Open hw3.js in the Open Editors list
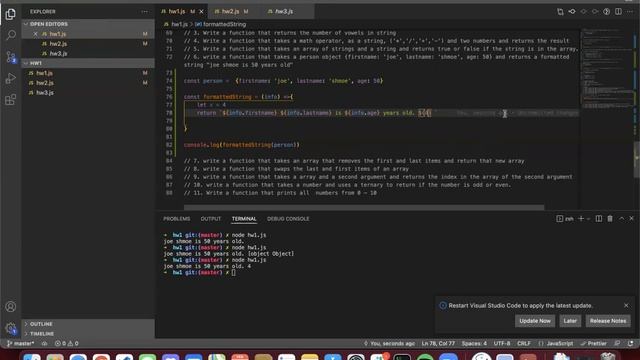 click(x=88, y=53)
